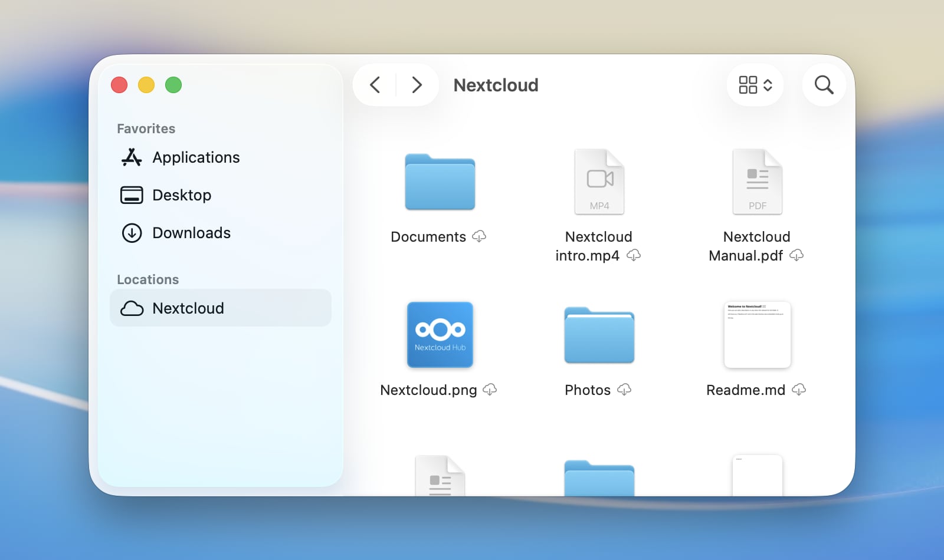Open the Readme.md file

(757, 334)
